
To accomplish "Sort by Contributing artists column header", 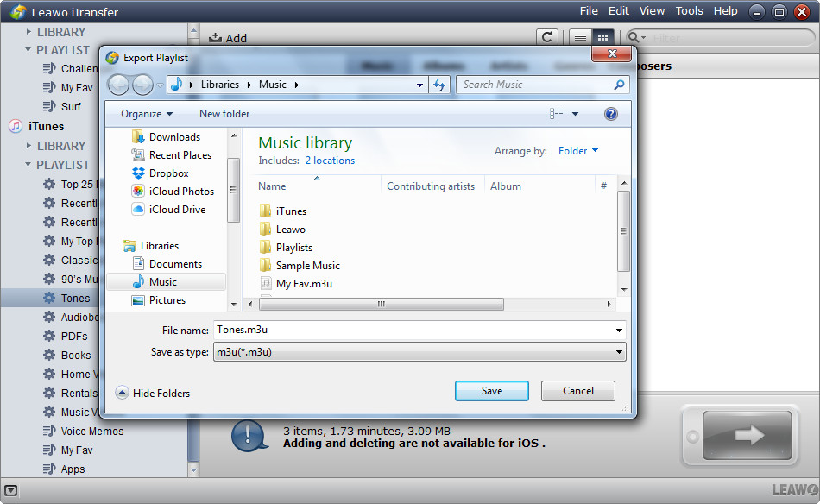I will click(431, 186).
